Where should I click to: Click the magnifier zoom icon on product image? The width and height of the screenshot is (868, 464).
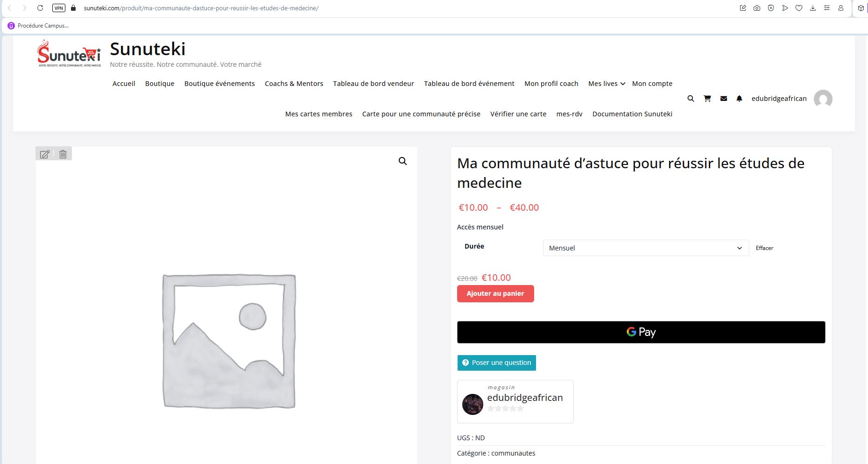[402, 161]
